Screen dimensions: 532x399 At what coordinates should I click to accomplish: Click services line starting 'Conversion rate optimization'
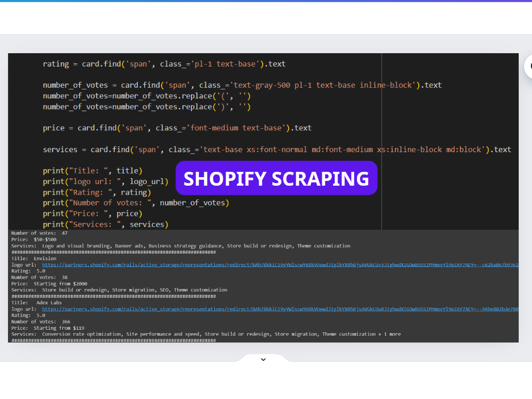point(206,334)
